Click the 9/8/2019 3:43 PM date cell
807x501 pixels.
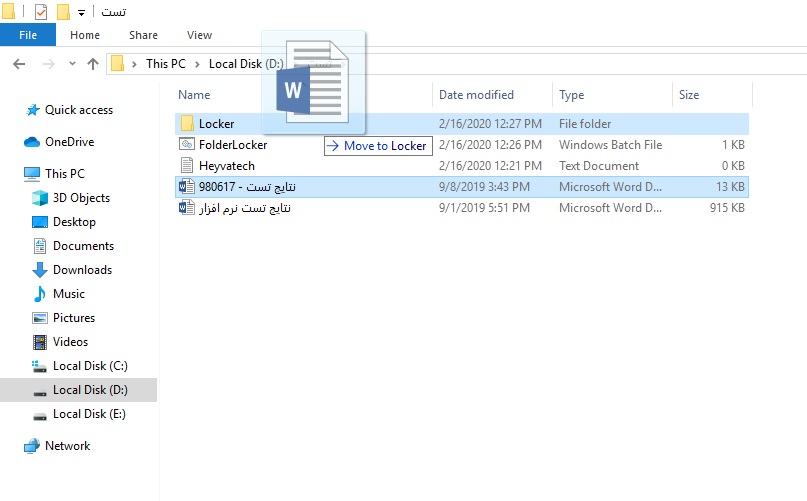[484, 187]
